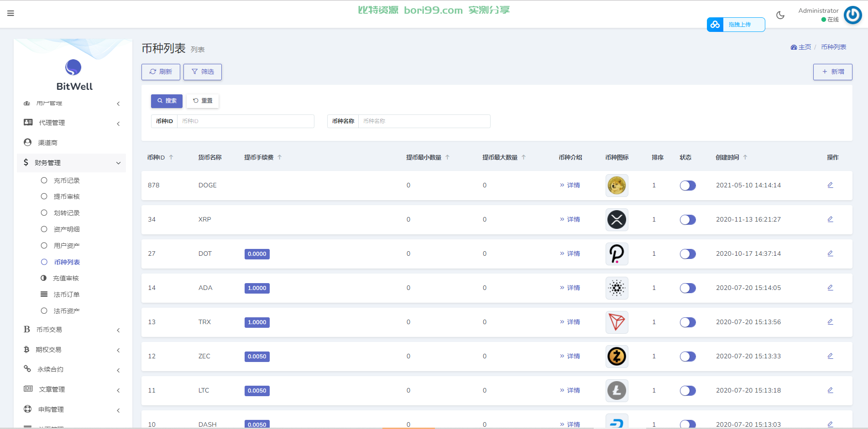Edit the DOT row pencil icon

click(x=830, y=253)
